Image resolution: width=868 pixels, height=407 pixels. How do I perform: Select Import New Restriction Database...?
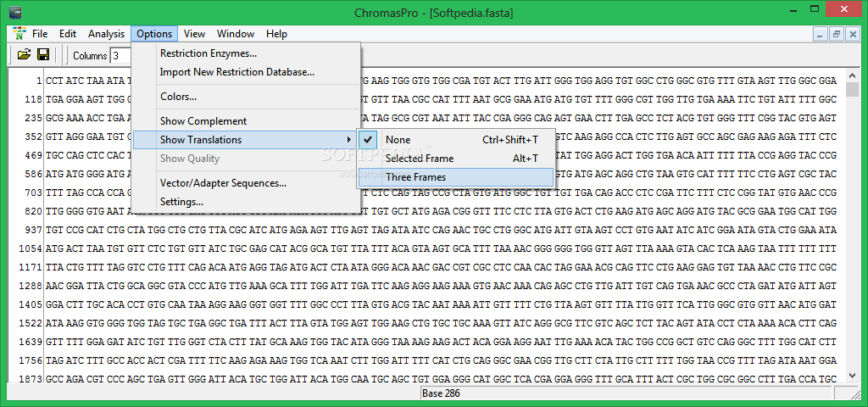(247, 72)
